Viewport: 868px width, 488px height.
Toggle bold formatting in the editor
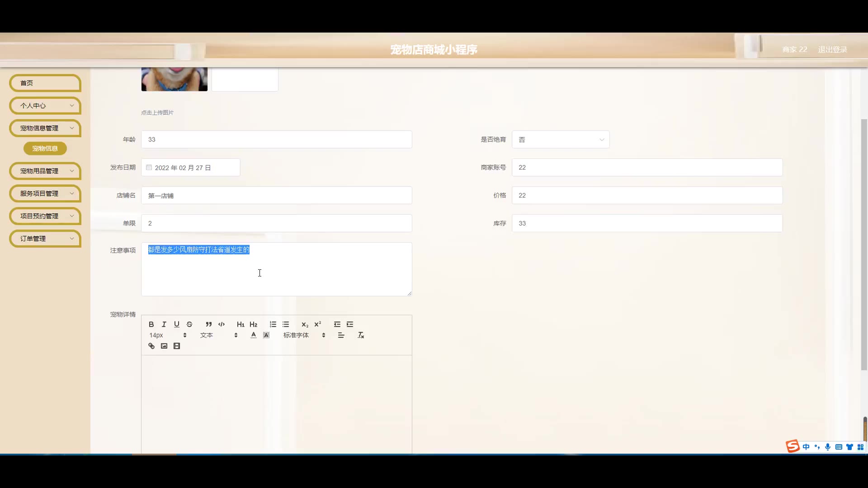(x=151, y=324)
